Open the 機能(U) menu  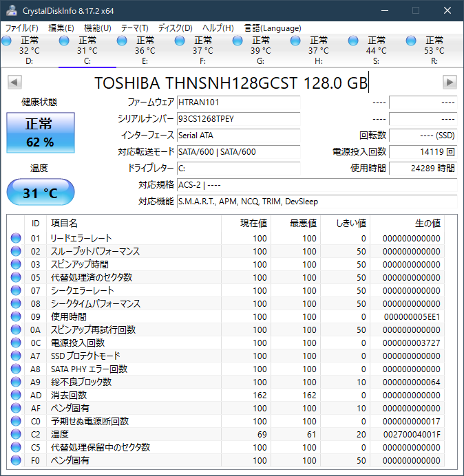coord(98,28)
